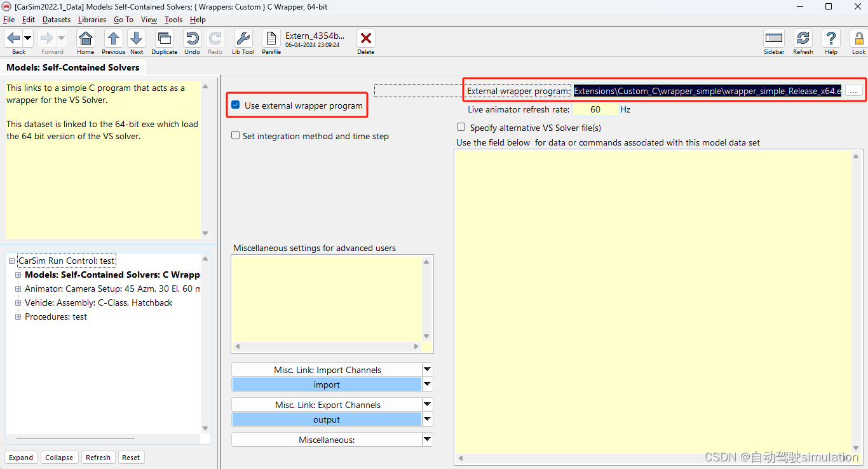
Task: Click the External wrapper program path field
Action: click(x=708, y=91)
